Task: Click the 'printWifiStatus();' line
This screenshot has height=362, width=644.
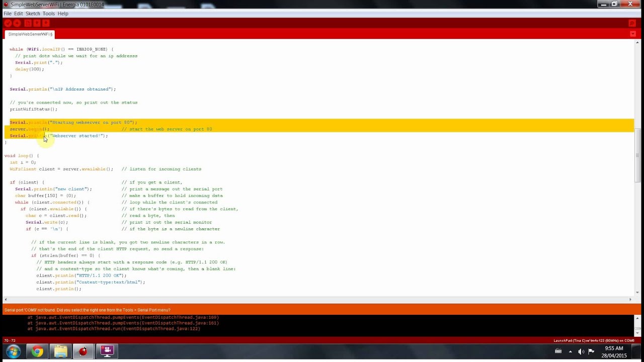Action: (33, 109)
